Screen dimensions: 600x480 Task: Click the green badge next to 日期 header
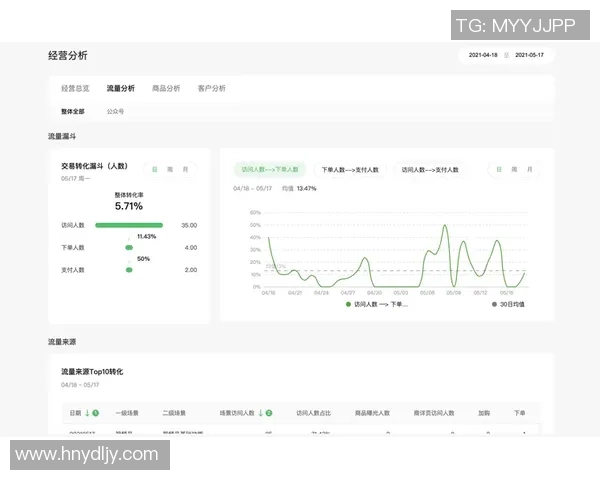95,412
